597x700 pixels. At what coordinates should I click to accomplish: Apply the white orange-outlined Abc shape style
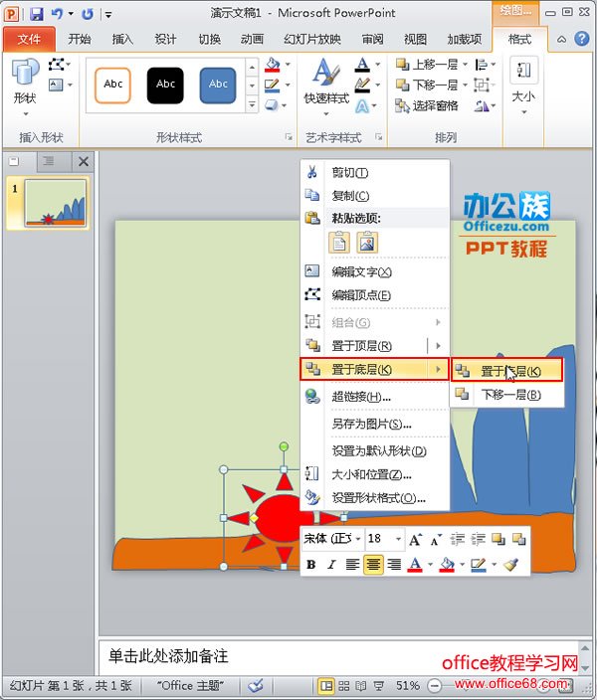[x=113, y=86]
